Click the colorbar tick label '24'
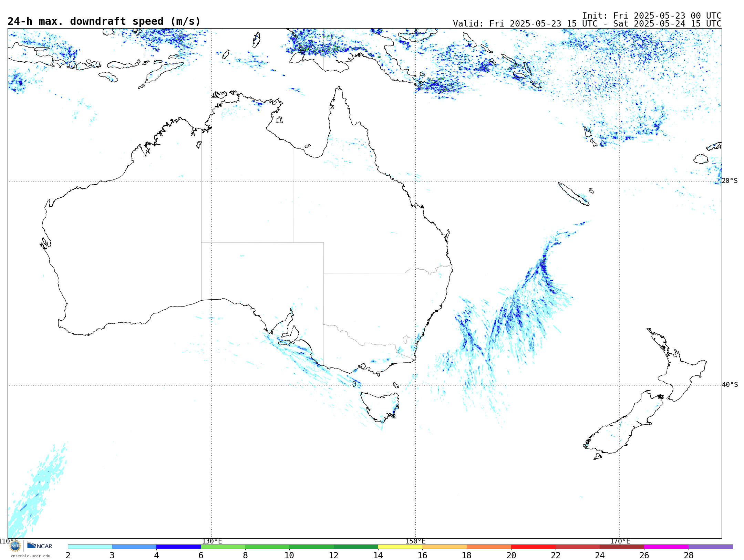 (x=600, y=556)
